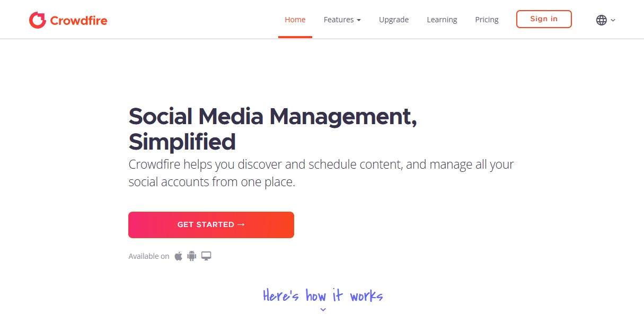Open the globe language selector icon
The width and height of the screenshot is (644, 322).
point(601,20)
